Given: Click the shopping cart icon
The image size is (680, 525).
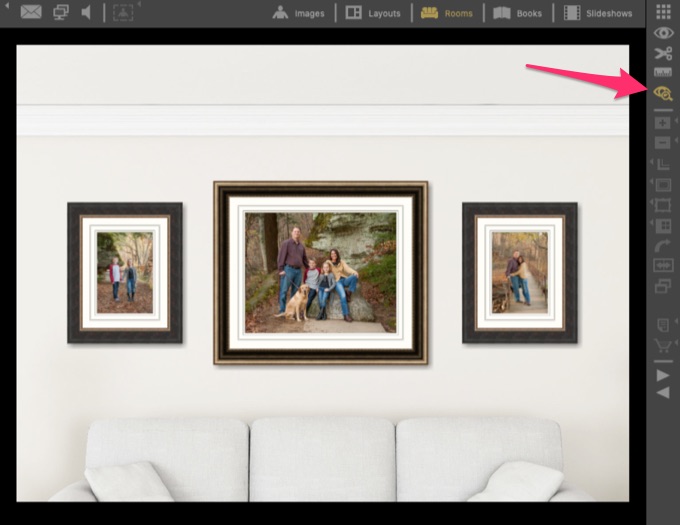Looking at the screenshot, I should pos(662,347).
